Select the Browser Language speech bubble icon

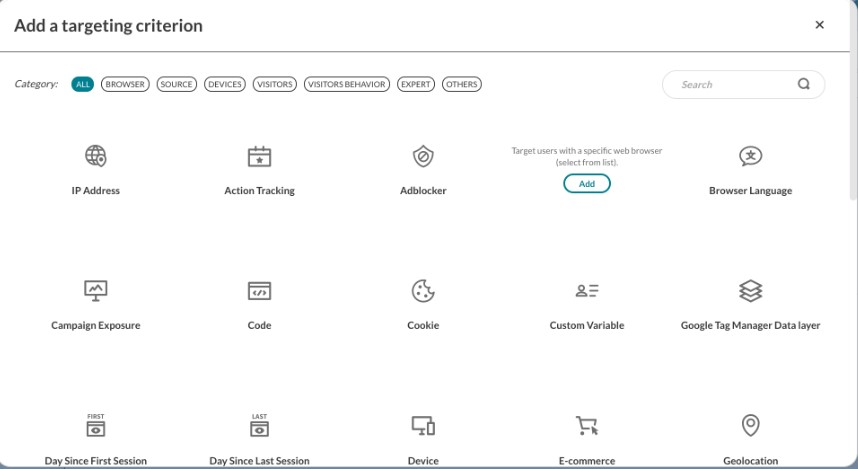click(x=750, y=156)
